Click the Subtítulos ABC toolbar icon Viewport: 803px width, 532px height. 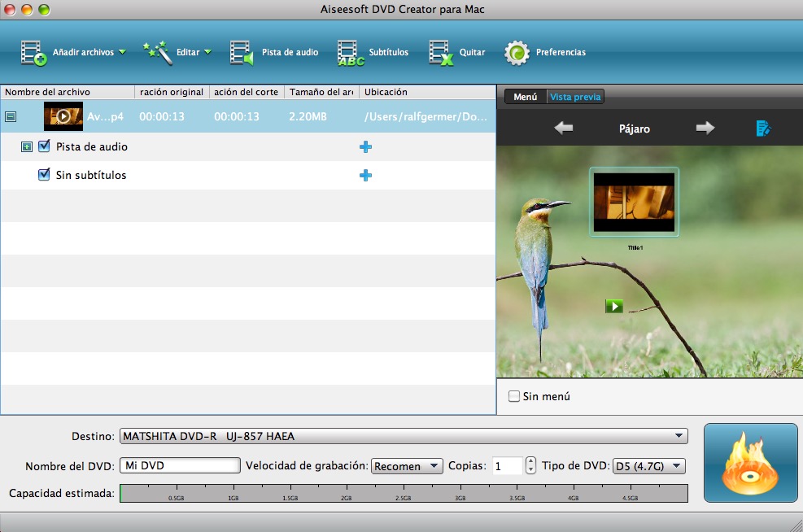(x=351, y=53)
